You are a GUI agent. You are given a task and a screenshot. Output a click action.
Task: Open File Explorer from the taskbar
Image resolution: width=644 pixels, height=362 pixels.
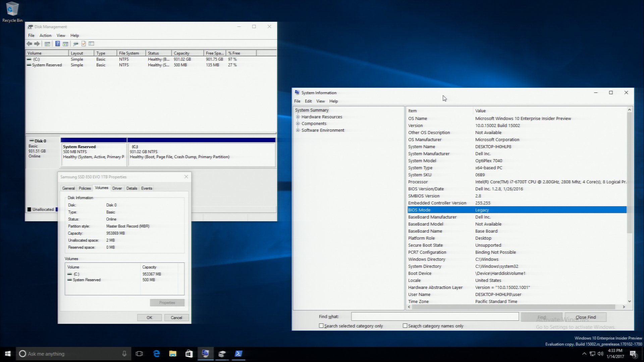[x=172, y=354]
